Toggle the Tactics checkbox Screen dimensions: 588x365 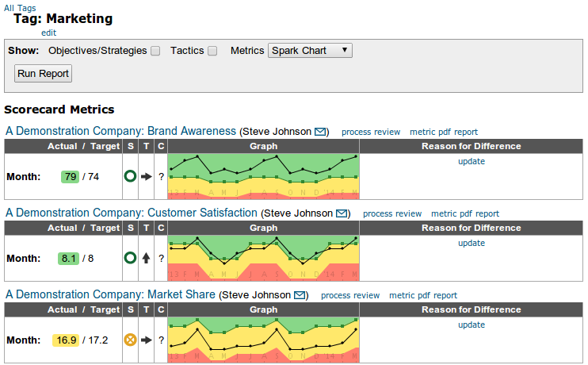coord(212,51)
